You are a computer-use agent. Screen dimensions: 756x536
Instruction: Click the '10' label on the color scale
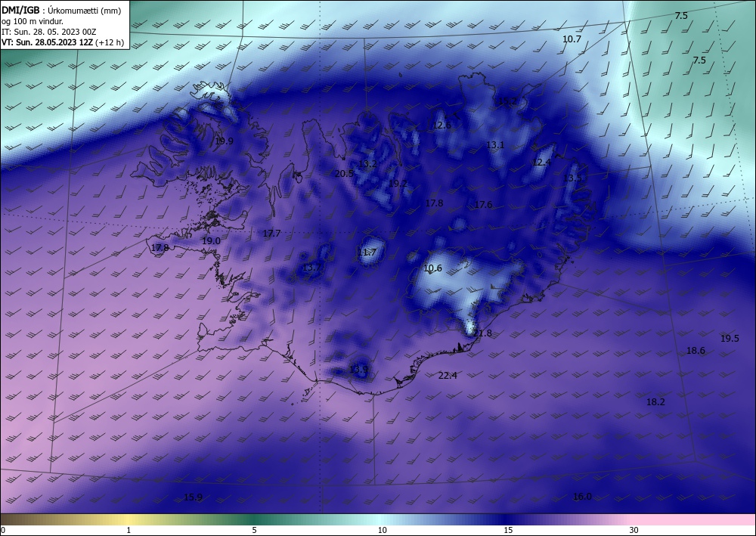(x=382, y=530)
